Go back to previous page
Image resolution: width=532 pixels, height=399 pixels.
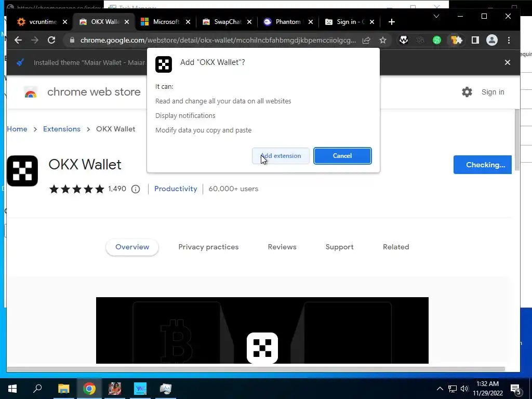(18, 40)
